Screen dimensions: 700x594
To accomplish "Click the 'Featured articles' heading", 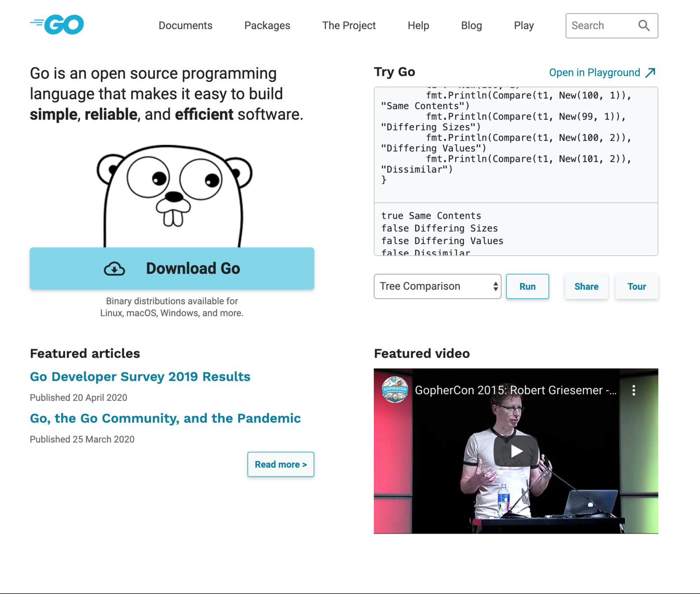I will point(85,353).
